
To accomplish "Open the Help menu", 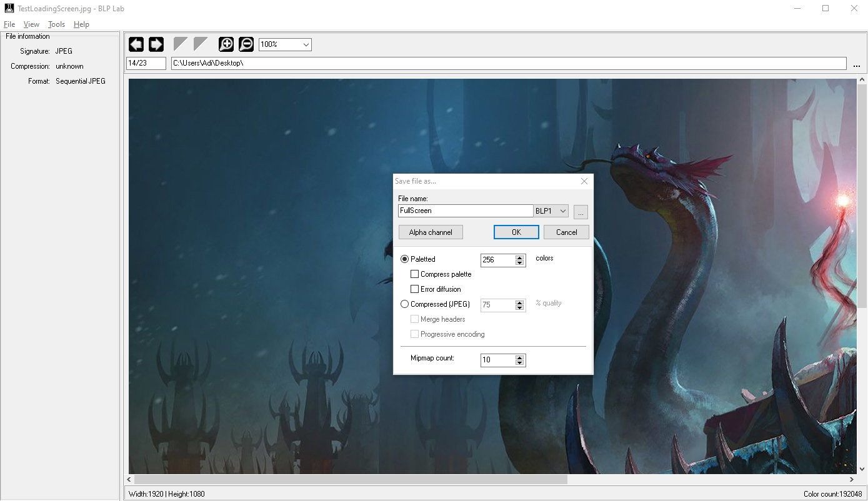I will 81,24.
